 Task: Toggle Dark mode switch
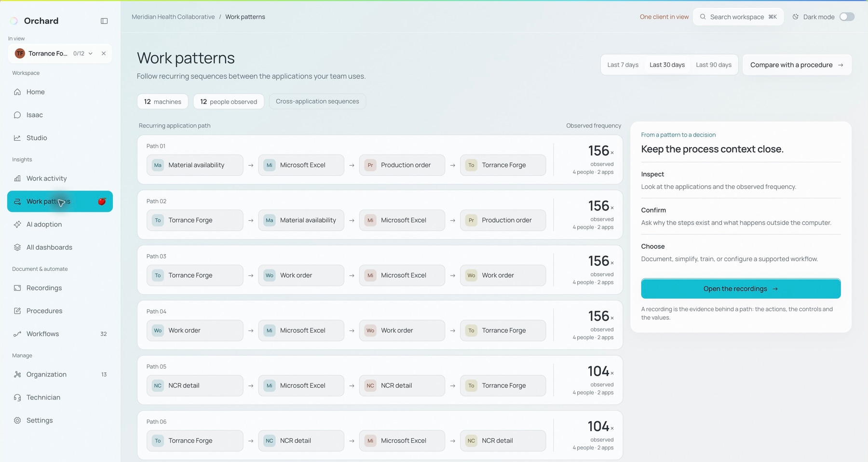coord(847,17)
